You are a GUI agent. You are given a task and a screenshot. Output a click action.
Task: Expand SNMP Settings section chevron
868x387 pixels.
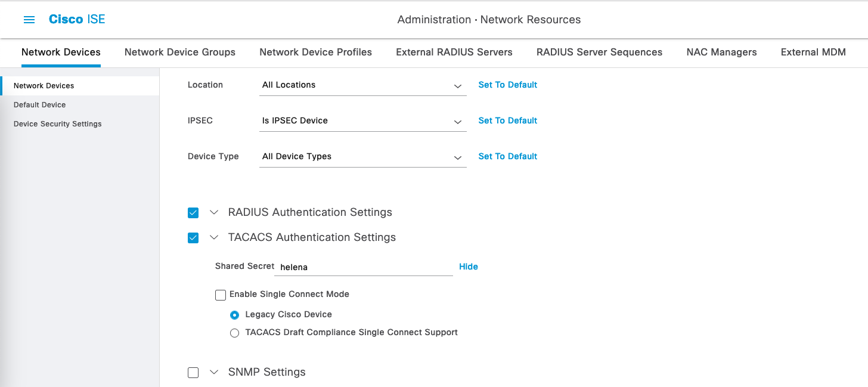point(214,372)
